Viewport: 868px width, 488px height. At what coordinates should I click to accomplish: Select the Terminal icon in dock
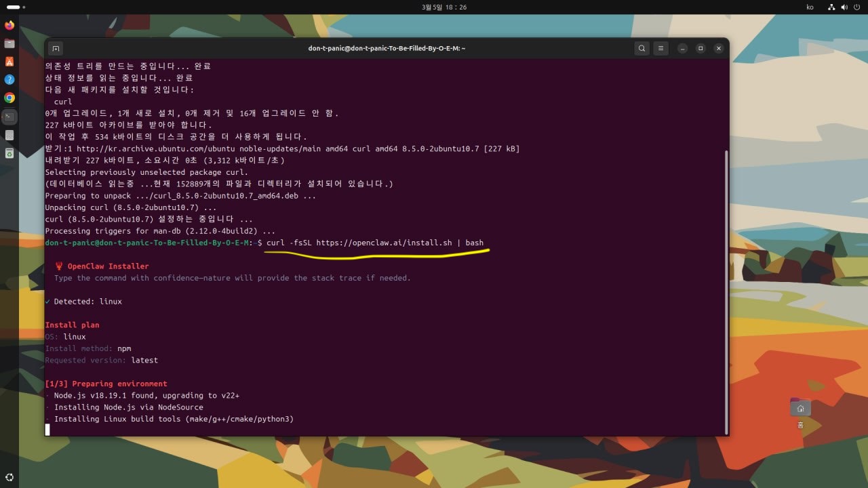click(x=9, y=117)
